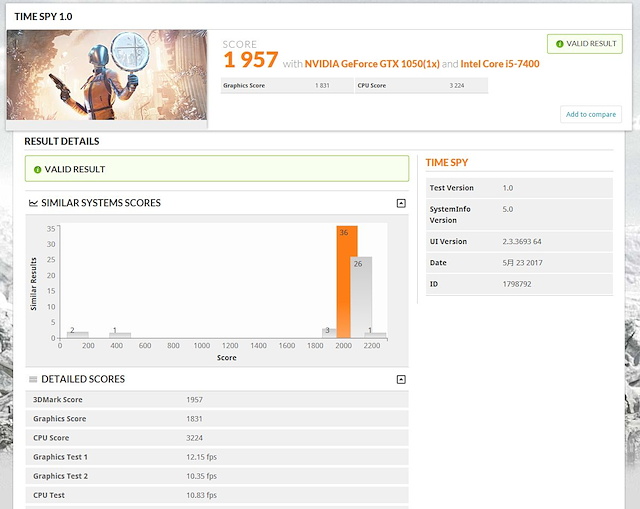Select the small bar labeled 2 near 200
The height and width of the screenshot is (509, 640).
pyautogui.click(x=78, y=335)
